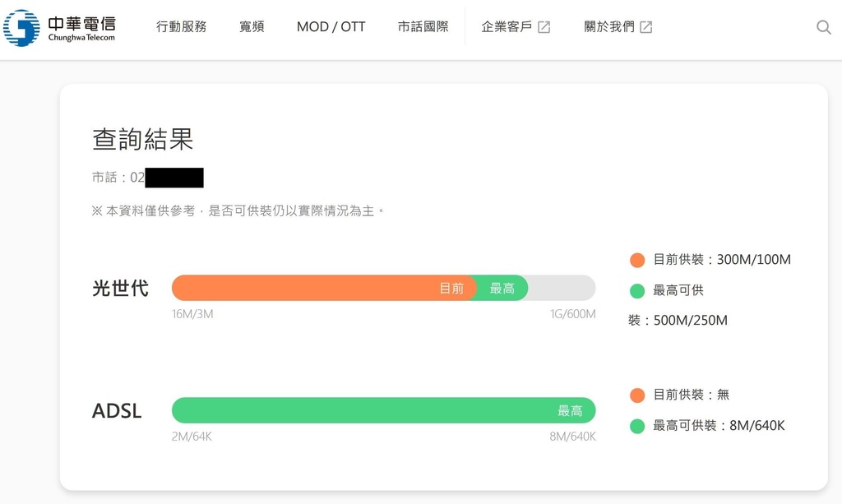Screen dimensions: 842x504
Task: Open the MOD / OTT menu
Action: [331, 27]
